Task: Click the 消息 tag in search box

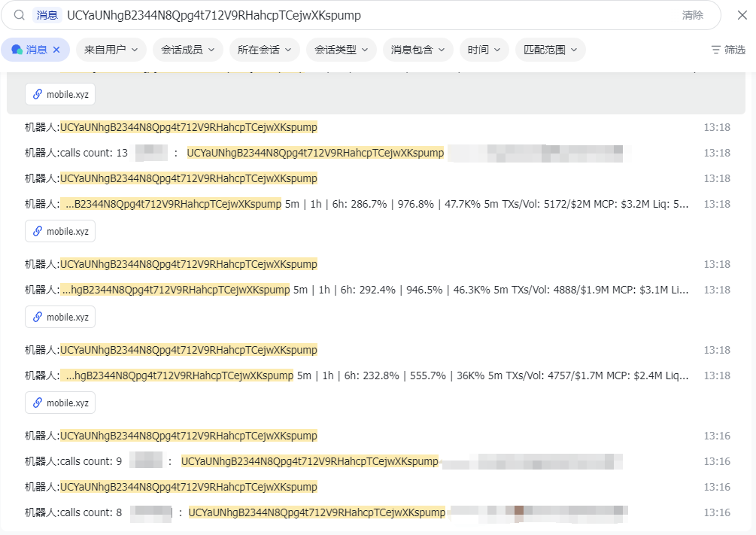Action: [47, 15]
